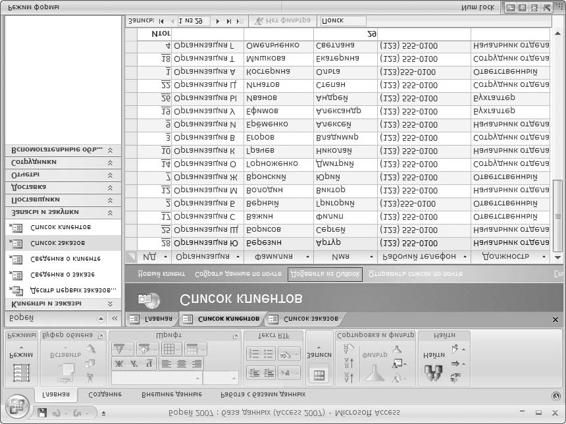Click the Go To arrow icon beside Найти

(457, 363)
